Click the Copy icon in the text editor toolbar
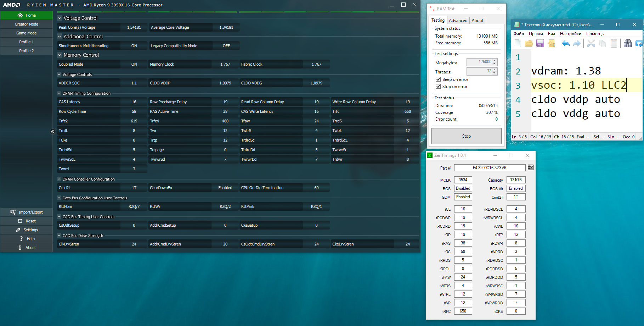 [603, 43]
